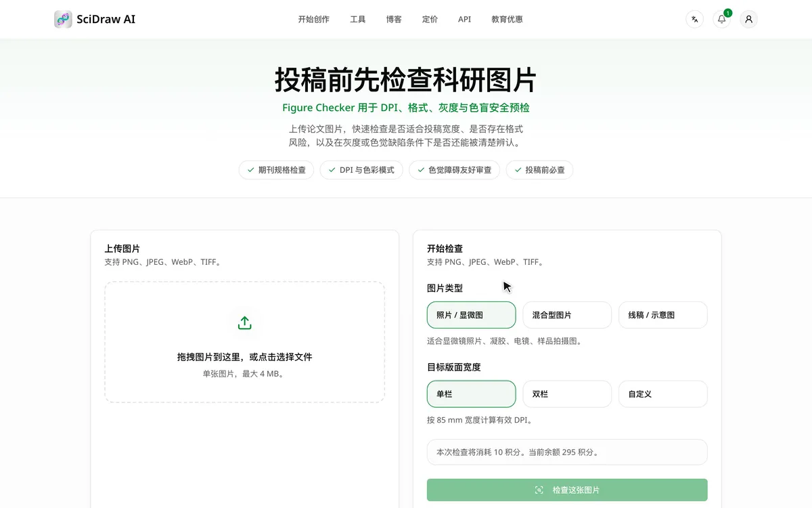Click the upload arrow icon in the dropzone

(x=245, y=323)
